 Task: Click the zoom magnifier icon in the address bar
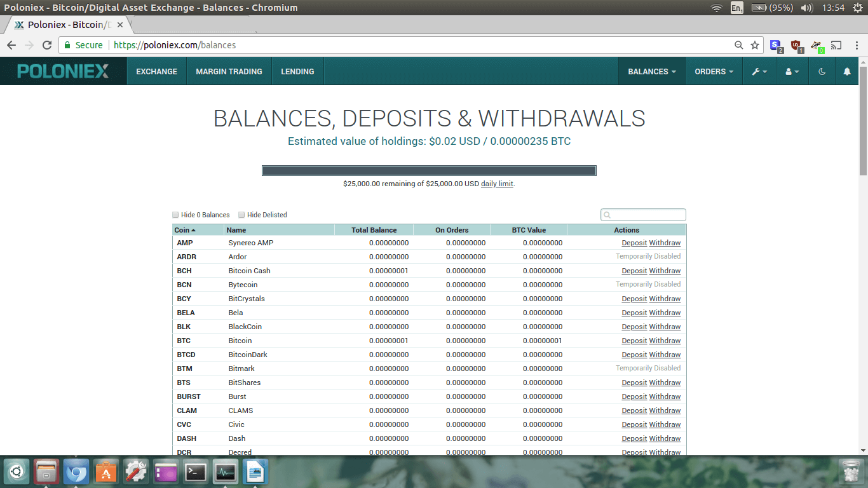[738, 45]
